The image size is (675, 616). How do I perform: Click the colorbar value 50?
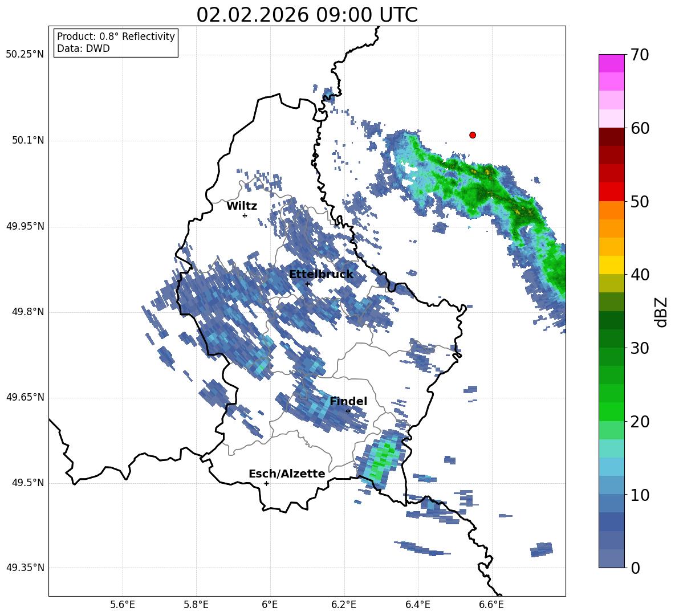pyautogui.click(x=640, y=201)
